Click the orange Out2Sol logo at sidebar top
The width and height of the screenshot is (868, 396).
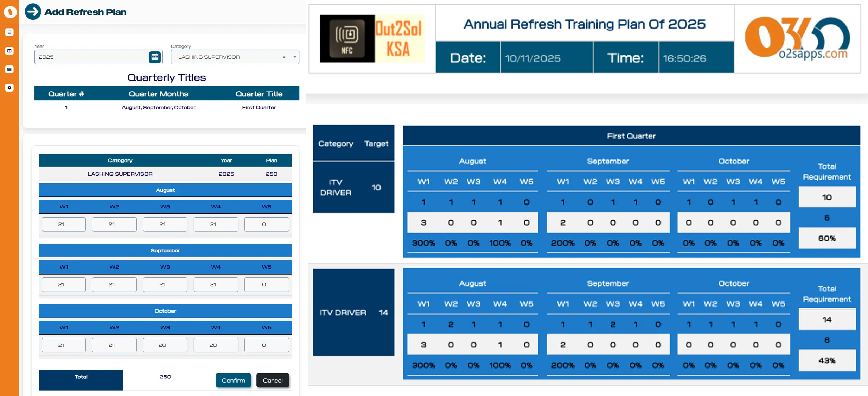tap(10, 12)
